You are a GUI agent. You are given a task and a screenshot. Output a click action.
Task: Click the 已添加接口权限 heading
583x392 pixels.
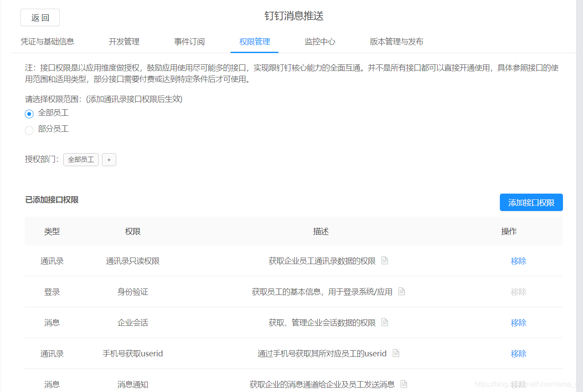point(52,200)
